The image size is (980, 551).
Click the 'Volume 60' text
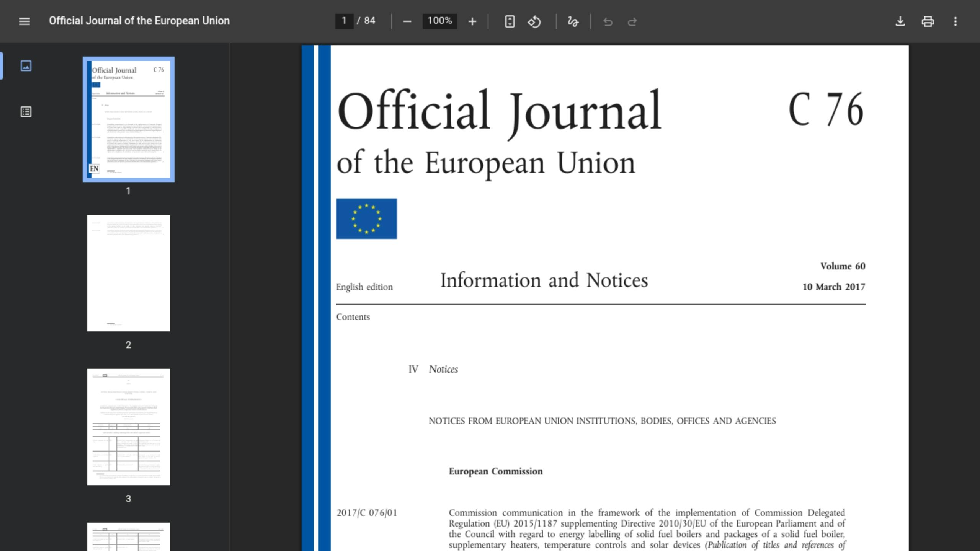click(843, 266)
